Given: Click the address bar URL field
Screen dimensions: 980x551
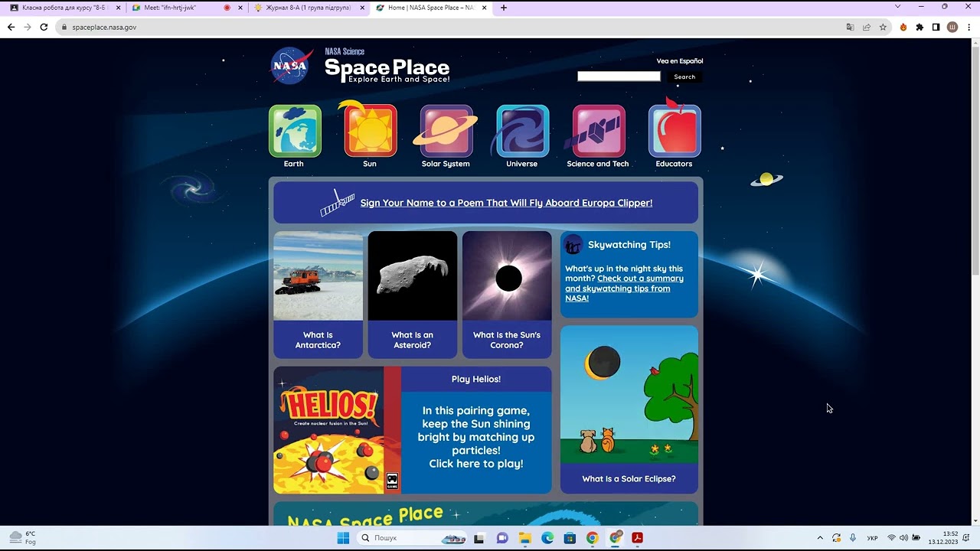Looking at the screenshot, I should coord(452,27).
